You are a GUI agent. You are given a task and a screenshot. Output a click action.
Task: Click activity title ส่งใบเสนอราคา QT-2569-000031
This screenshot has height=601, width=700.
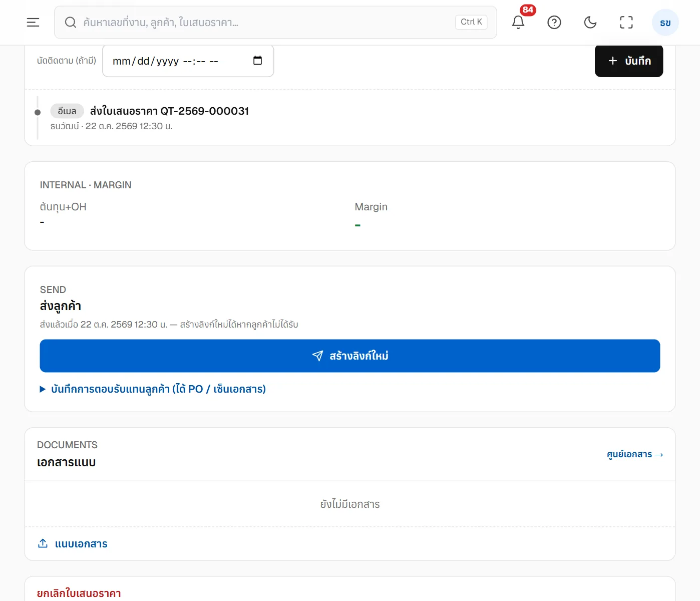click(169, 111)
